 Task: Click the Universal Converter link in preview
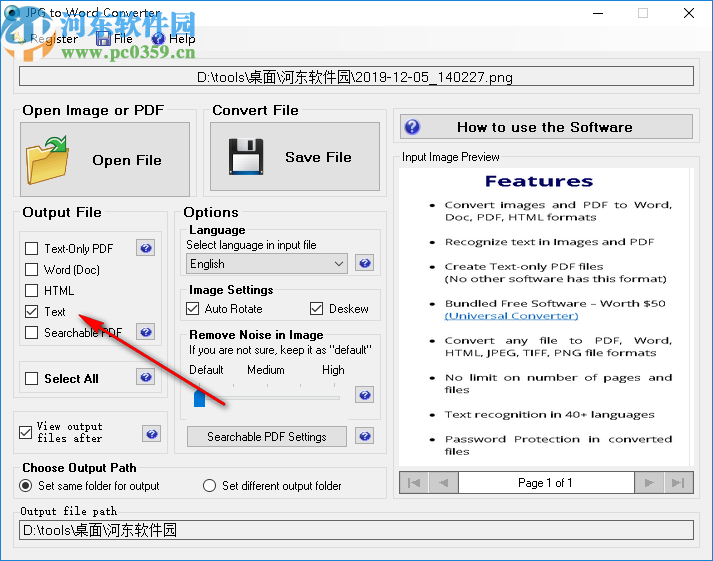click(x=511, y=316)
